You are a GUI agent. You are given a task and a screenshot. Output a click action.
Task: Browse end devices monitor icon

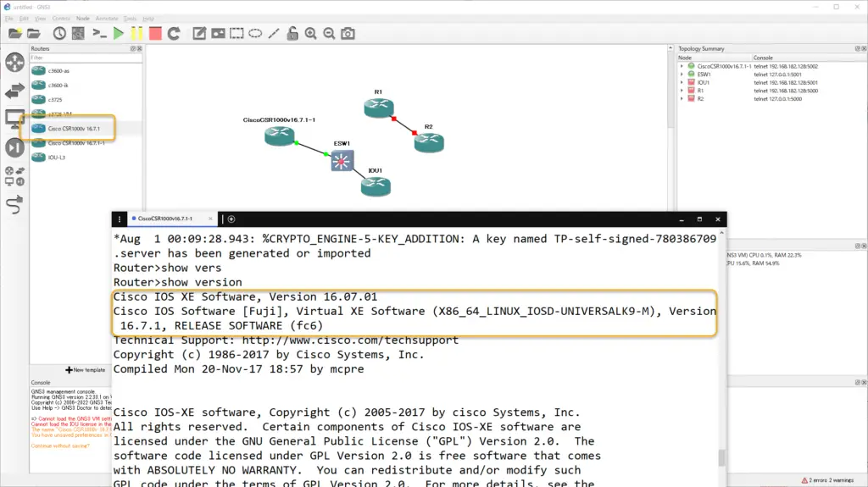pyautogui.click(x=14, y=119)
